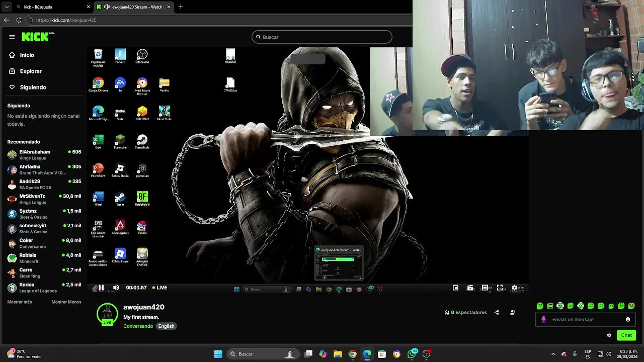
Task: Close the kick - Búsqueda tab
Action: pos(89,7)
